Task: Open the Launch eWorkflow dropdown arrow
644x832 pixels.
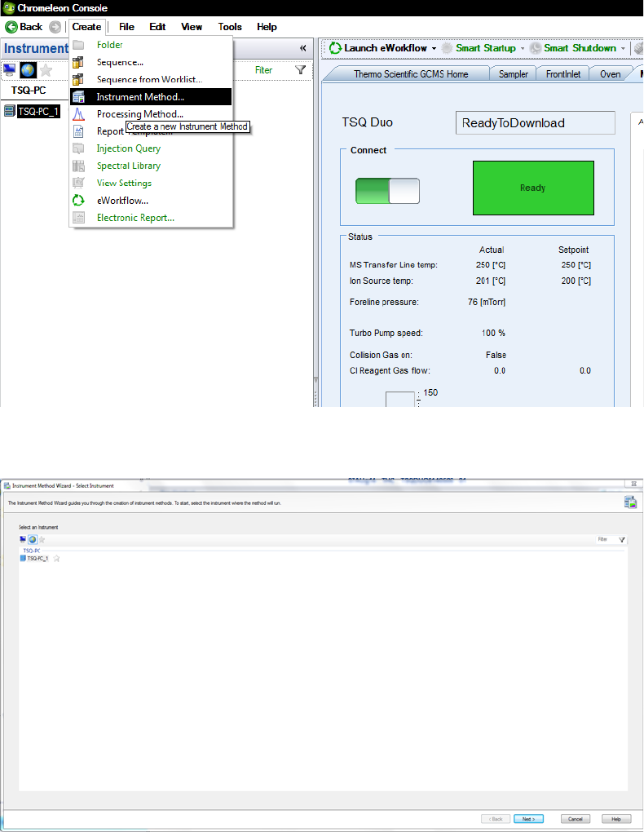Action: tap(434, 48)
